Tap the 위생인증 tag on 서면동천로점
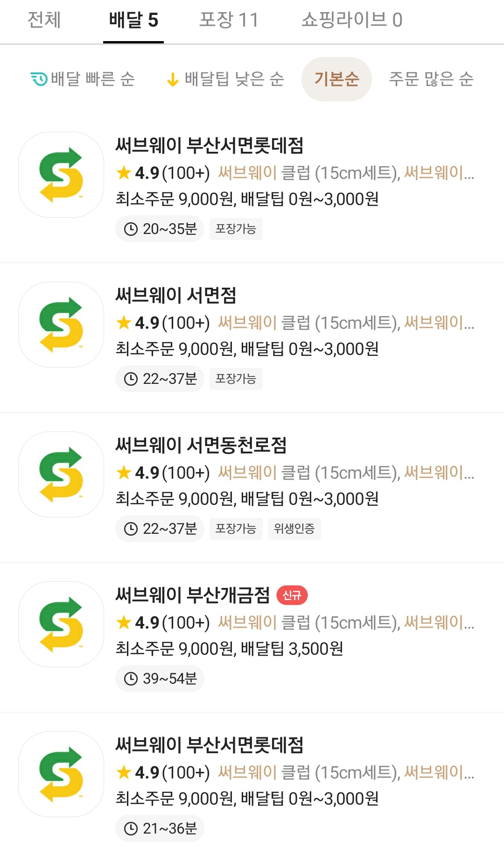Image resolution: width=504 pixels, height=849 pixels. [x=294, y=529]
